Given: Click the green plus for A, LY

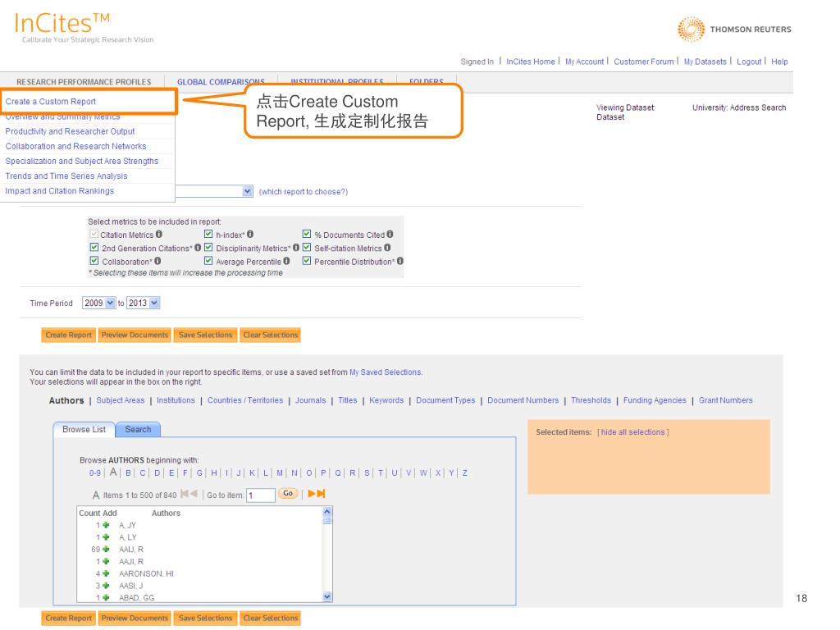Looking at the screenshot, I should (106, 536).
